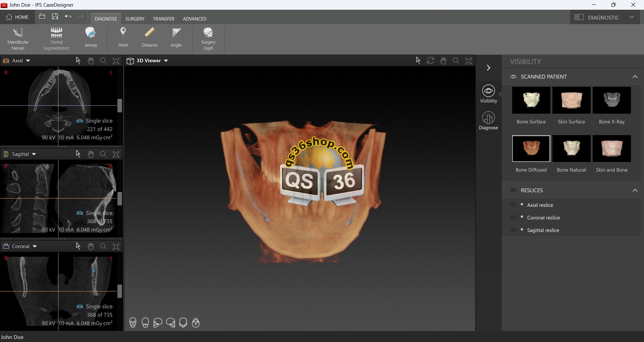This screenshot has width=644, height=342.
Task: Pick the Angle measurement tool
Action: click(176, 38)
